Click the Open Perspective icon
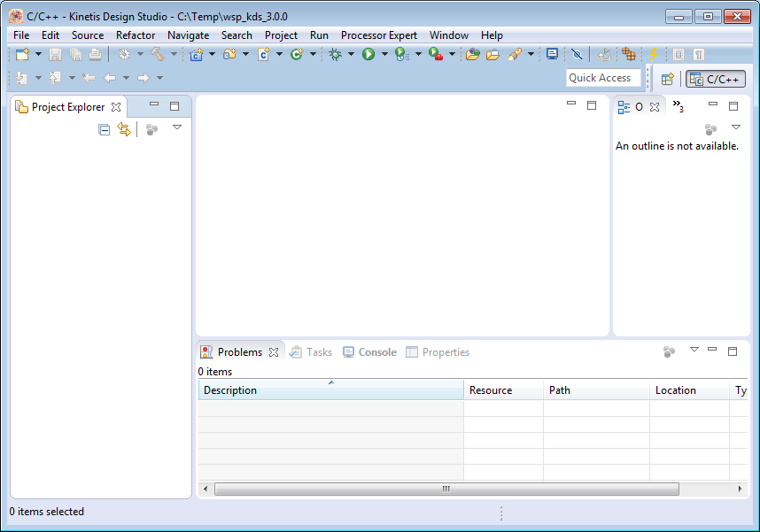760x532 pixels. [667, 79]
